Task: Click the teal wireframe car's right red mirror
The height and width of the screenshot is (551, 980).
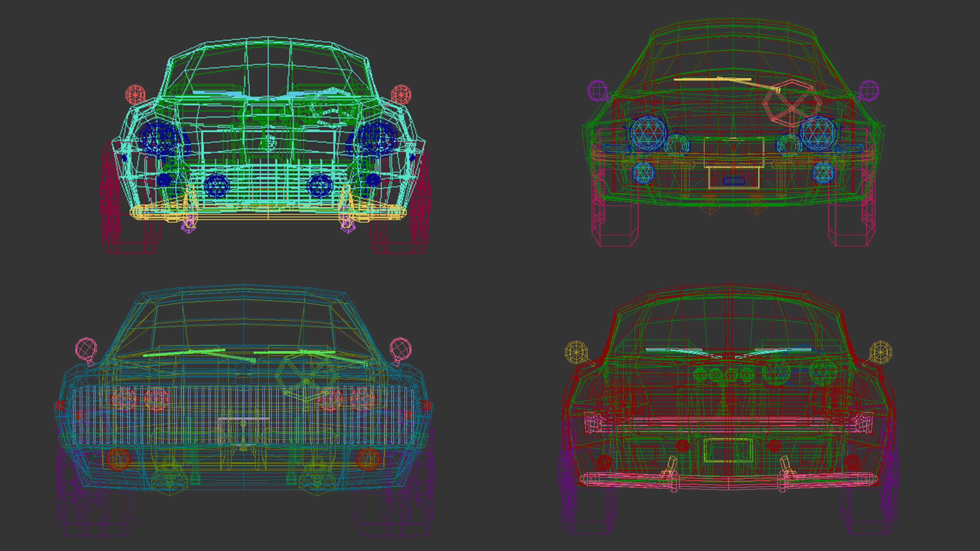Action: coord(401,94)
